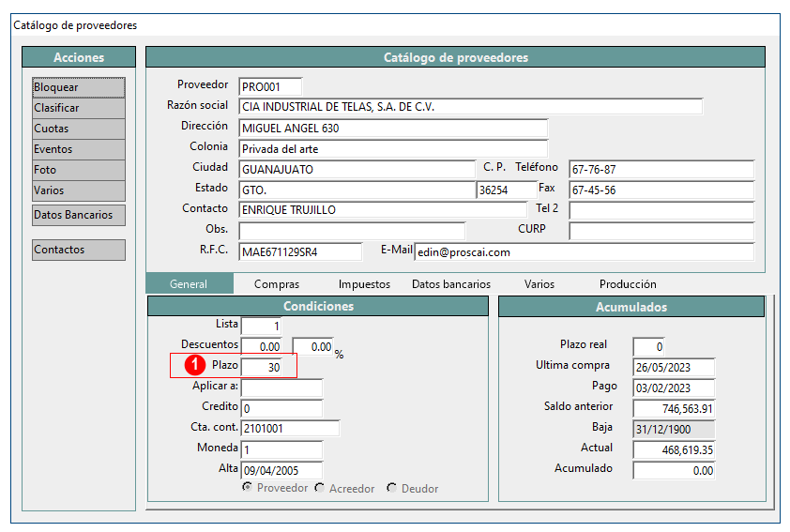
Task: Select the Cuotas action button
Action: coord(79,129)
